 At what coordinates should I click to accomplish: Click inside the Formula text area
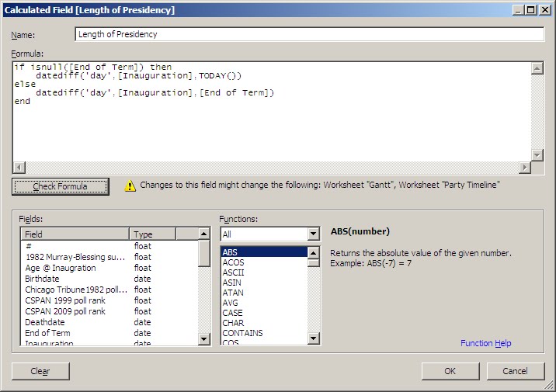272,111
